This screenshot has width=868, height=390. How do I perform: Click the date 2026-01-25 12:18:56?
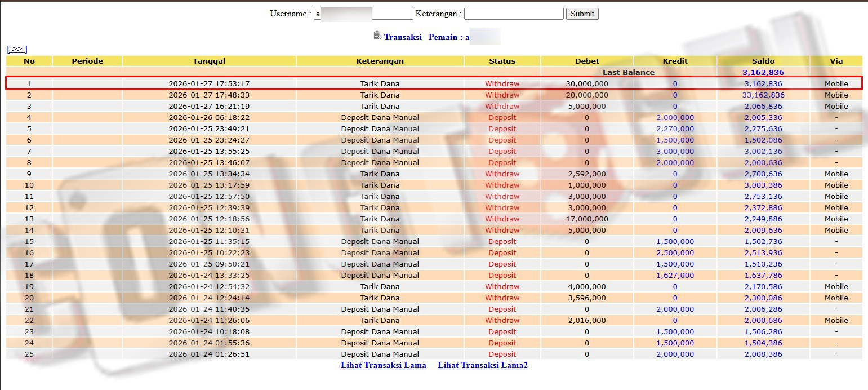coord(209,219)
